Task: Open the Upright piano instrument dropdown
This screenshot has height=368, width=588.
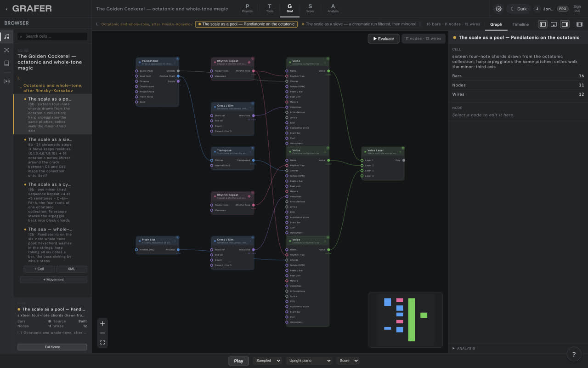Action: click(x=309, y=361)
